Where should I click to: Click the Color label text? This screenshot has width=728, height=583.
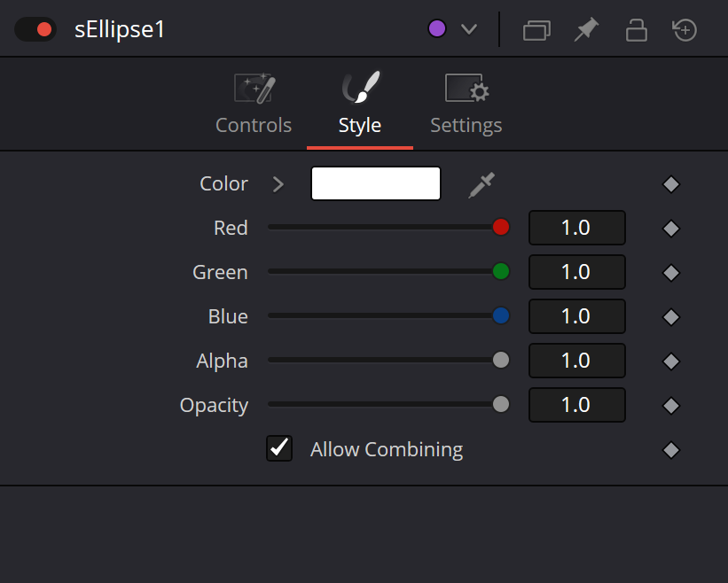pos(223,183)
